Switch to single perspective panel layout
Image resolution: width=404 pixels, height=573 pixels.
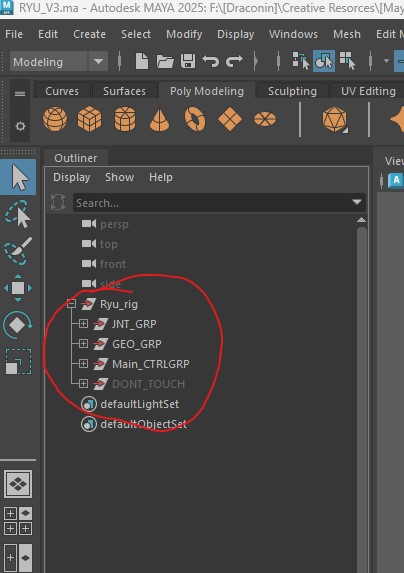pyautogui.click(x=18, y=484)
